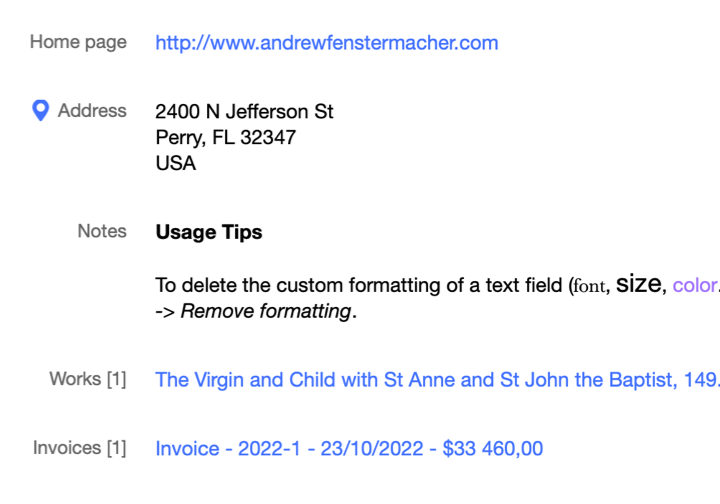Open the Invoice 2022-1 link
The width and height of the screenshot is (720, 504).
349,449
